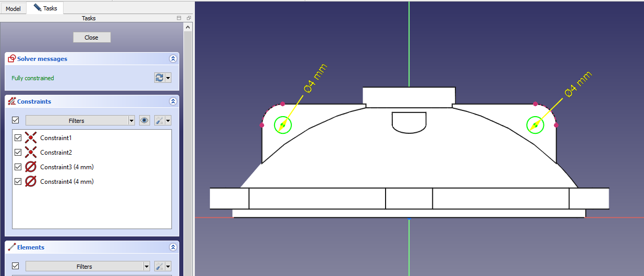Click the Constraint1 coincident icon
This screenshot has height=276, width=644.
pyautogui.click(x=31, y=138)
